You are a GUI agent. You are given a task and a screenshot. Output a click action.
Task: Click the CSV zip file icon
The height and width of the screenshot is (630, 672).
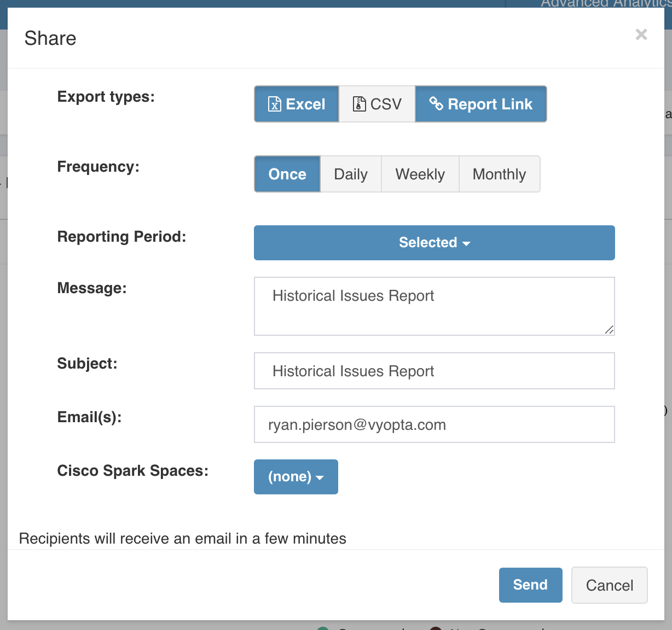[359, 104]
